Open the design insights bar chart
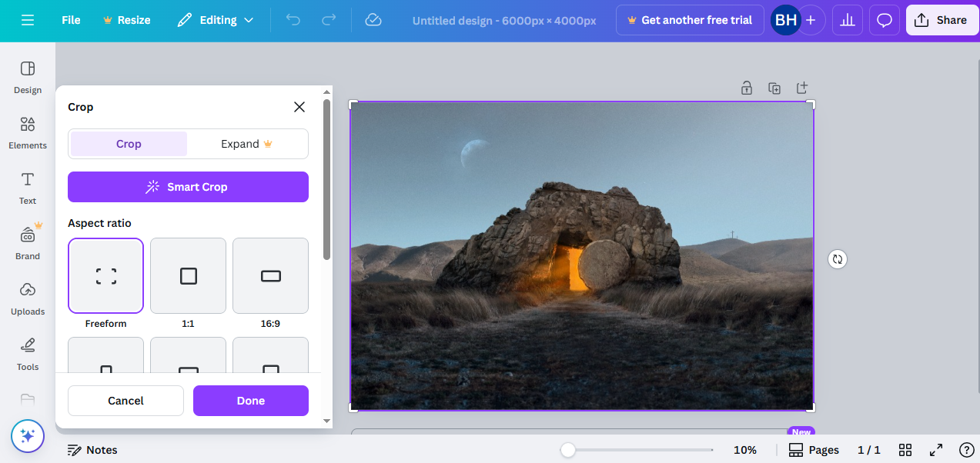Screen dimensions: 980x463 coord(847,20)
